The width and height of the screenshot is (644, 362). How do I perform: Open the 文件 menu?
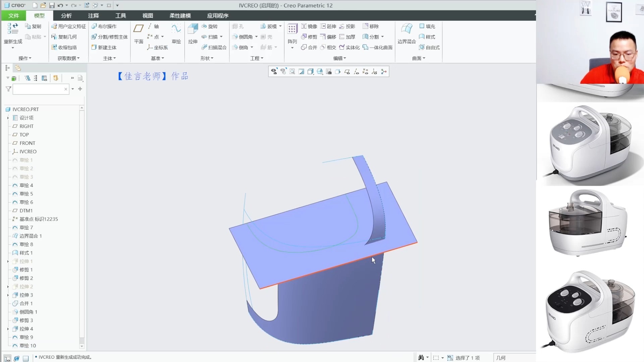(14, 15)
